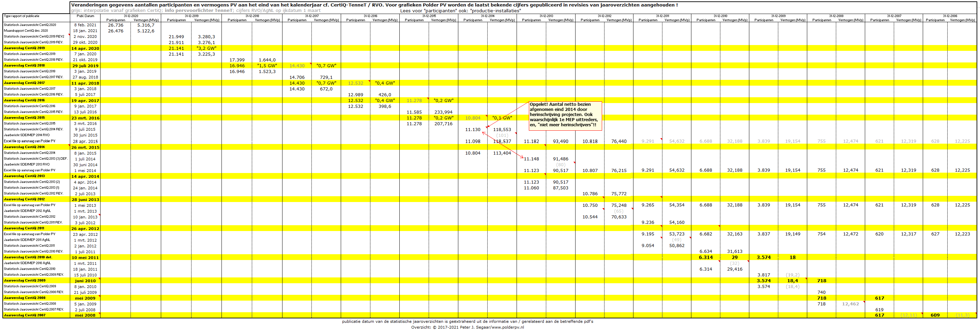Viewport: 980px width, 331px height.
Task: Click the cell 426,0
Action: 385,95
